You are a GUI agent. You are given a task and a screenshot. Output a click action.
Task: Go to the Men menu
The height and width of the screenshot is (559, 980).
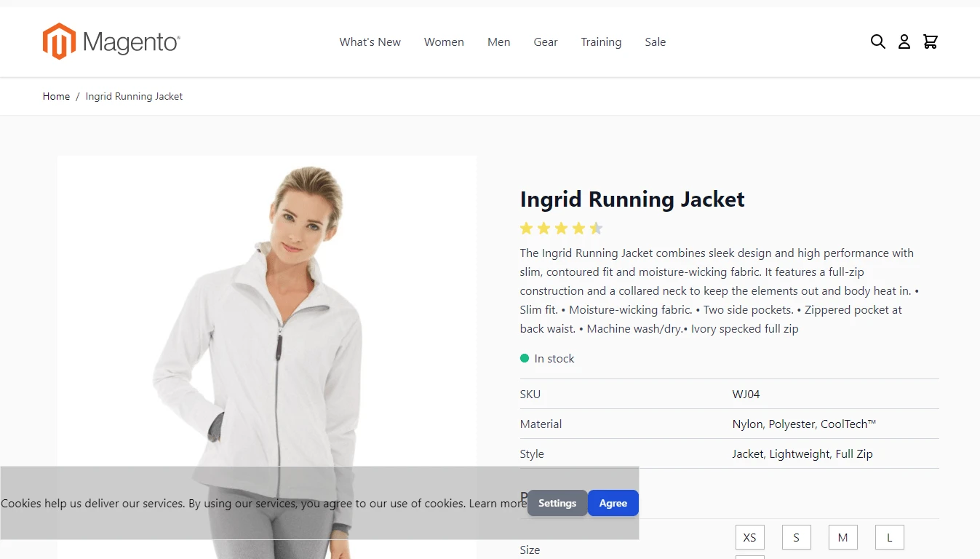[498, 42]
